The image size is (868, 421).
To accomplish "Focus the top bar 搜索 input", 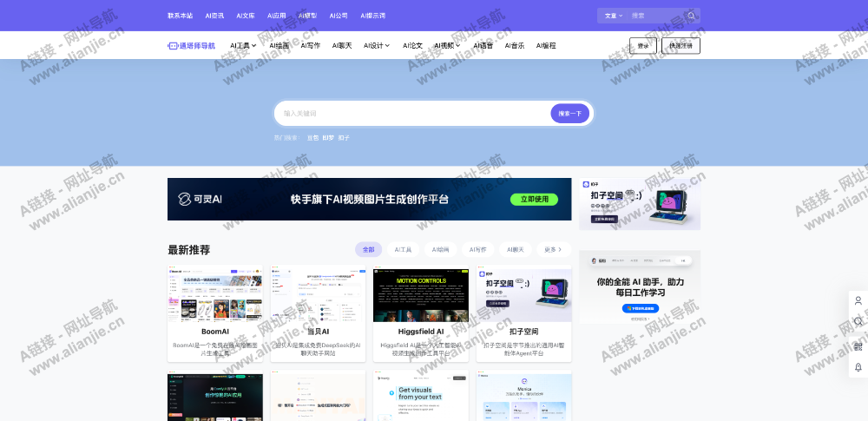I will pyautogui.click(x=657, y=16).
